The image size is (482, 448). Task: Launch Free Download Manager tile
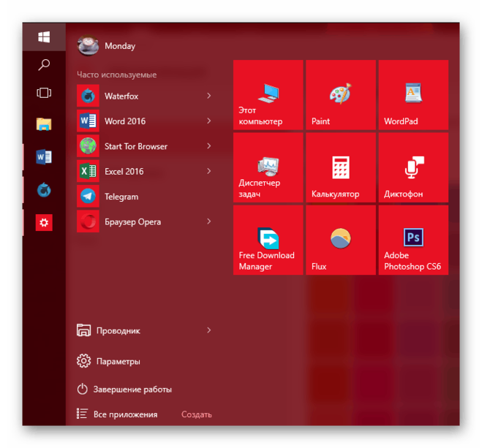tap(268, 240)
